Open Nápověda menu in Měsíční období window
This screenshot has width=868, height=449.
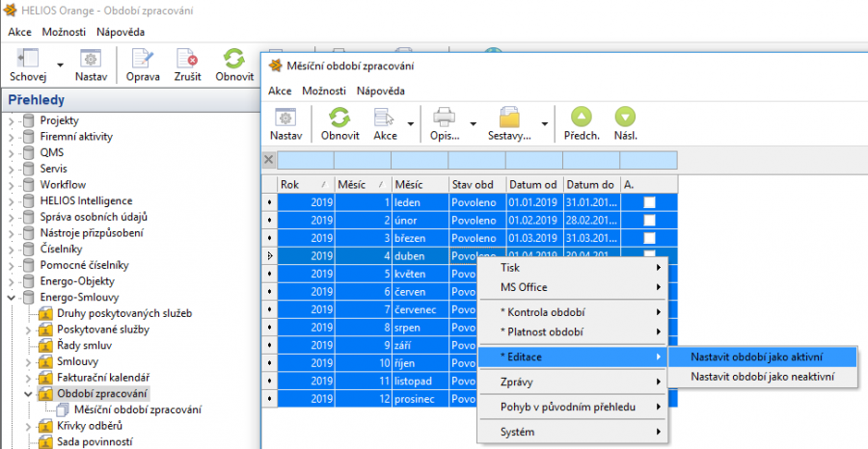point(381,92)
